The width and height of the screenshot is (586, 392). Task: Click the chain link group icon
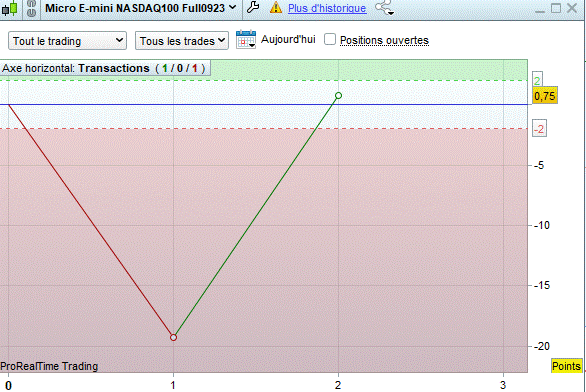pos(32,8)
